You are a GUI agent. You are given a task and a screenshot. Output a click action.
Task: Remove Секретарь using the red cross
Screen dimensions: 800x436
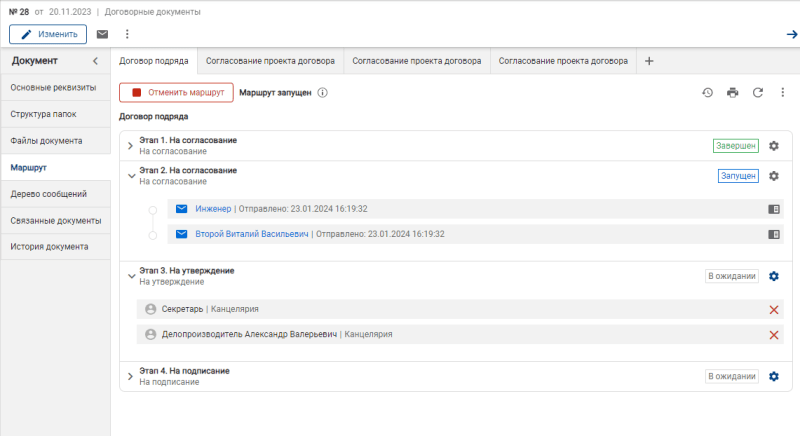tap(773, 310)
